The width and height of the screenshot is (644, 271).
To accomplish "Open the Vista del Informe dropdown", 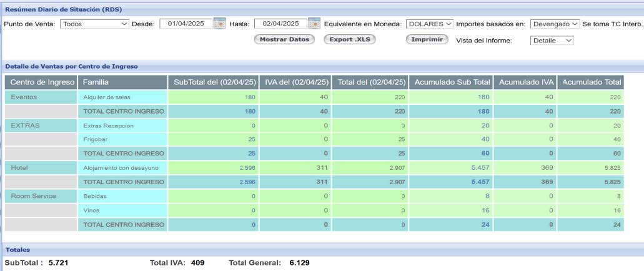I will point(552,41).
